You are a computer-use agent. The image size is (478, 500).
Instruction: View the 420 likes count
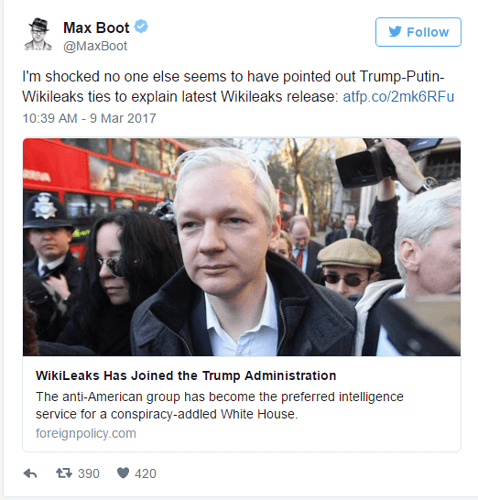tap(145, 474)
